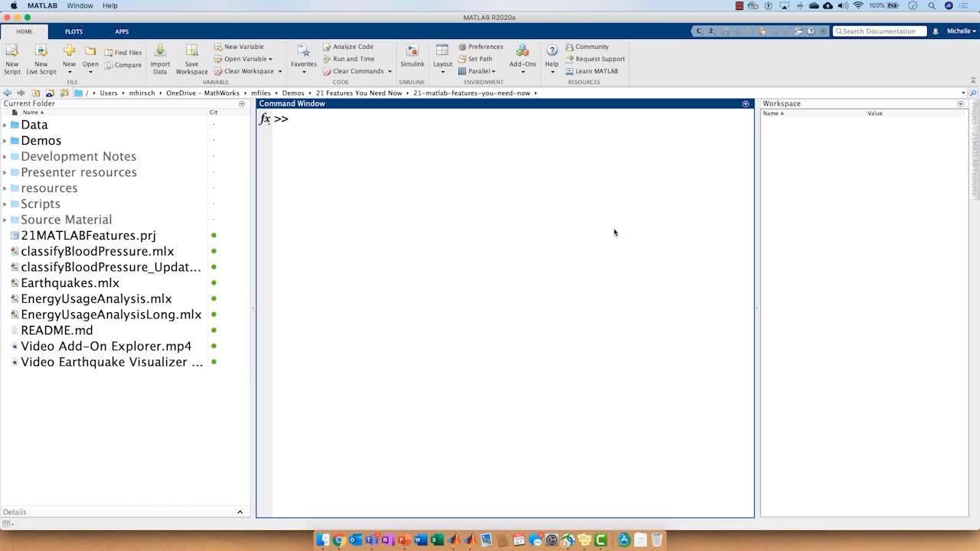
Task: Expand the Data folder tree node
Action: coord(5,125)
